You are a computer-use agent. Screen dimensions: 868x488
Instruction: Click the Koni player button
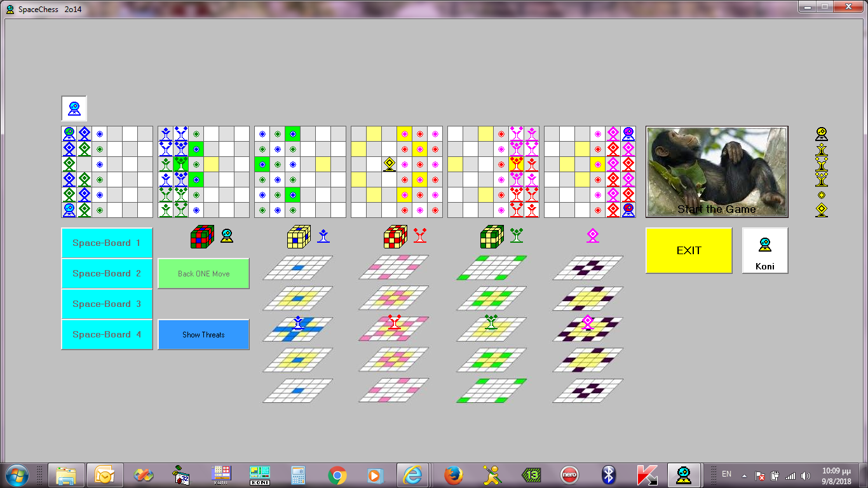click(x=764, y=250)
